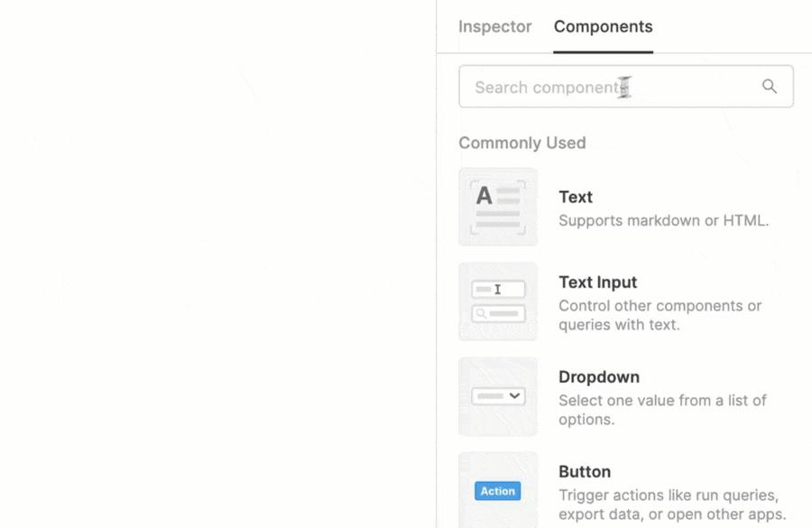Open the Components tab
The image size is (812, 528).
(x=603, y=27)
